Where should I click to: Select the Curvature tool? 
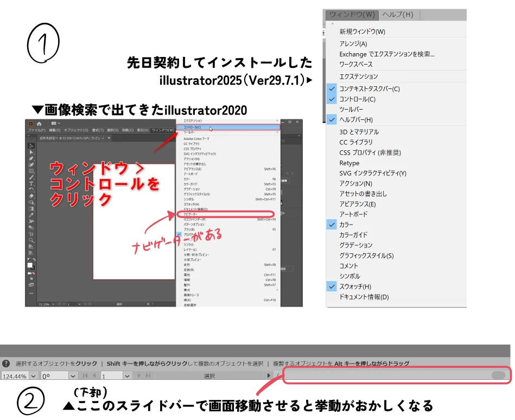coord(31,164)
